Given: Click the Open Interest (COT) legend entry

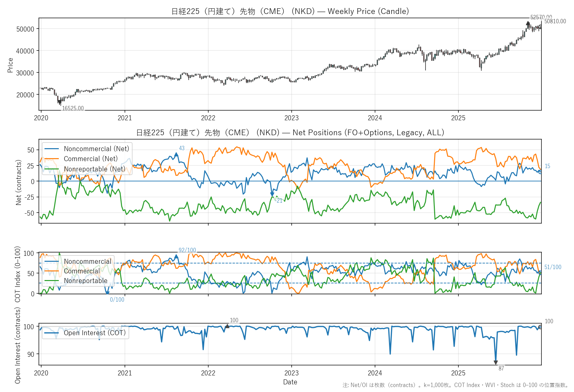Looking at the screenshot, I should click(95, 333).
